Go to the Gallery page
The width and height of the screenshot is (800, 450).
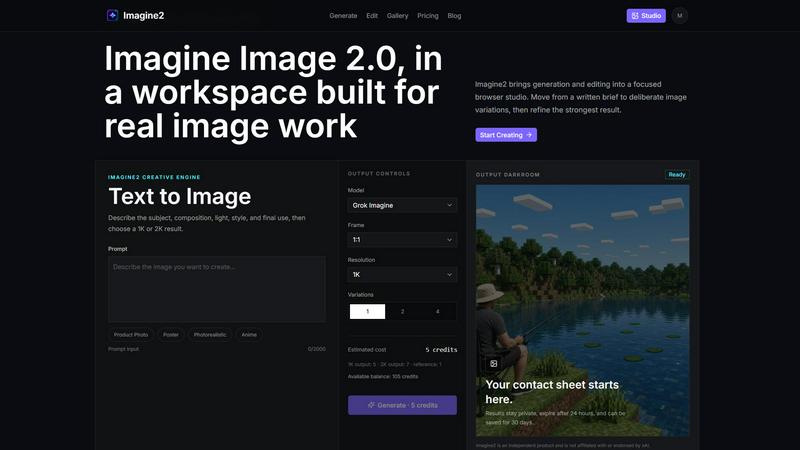(397, 16)
